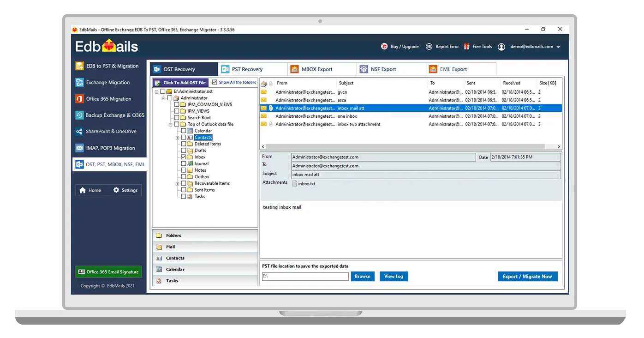This screenshot has height=338, width=644.
Task: Click the Calendar folder icon in tree
Action: point(190,131)
